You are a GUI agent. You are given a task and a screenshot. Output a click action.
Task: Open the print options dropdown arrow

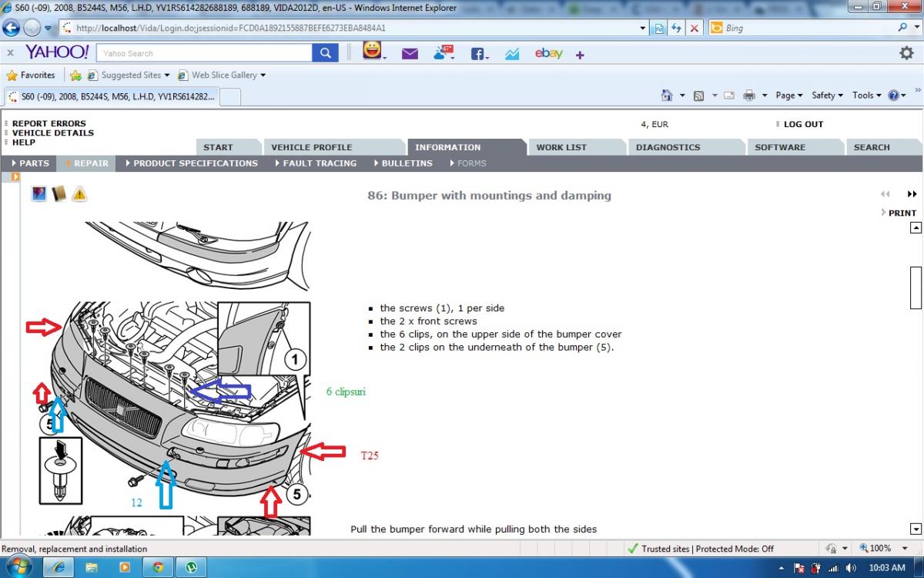[x=765, y=96]
